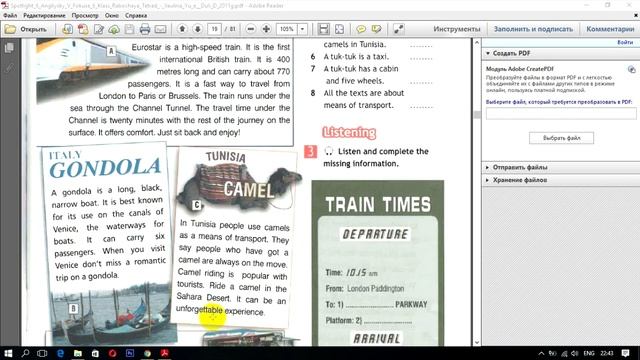Open the notification center icon

[625, 353]
